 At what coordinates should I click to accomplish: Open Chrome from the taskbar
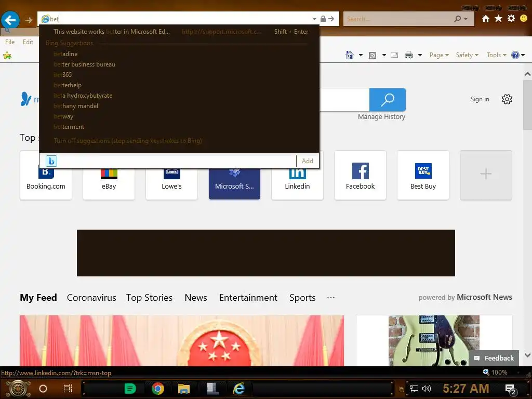158,389
